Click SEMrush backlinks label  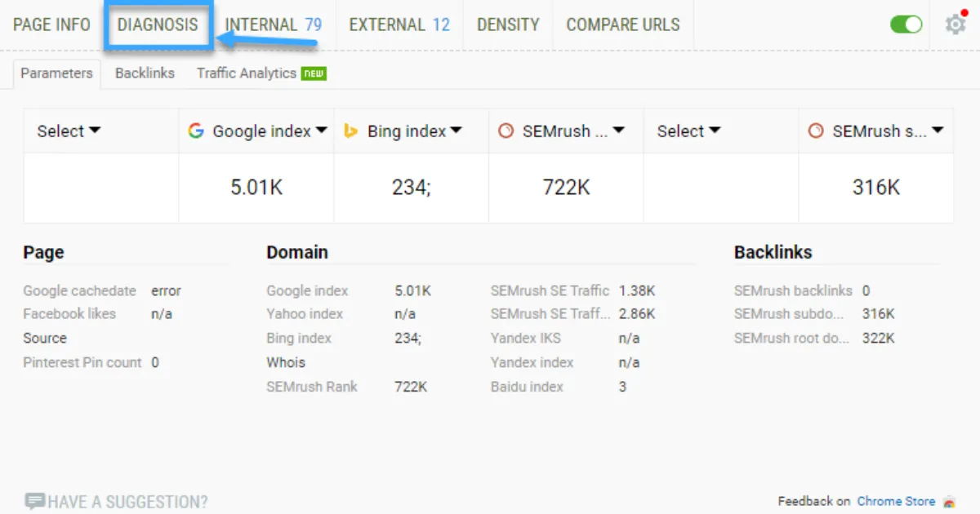[793, 290]
